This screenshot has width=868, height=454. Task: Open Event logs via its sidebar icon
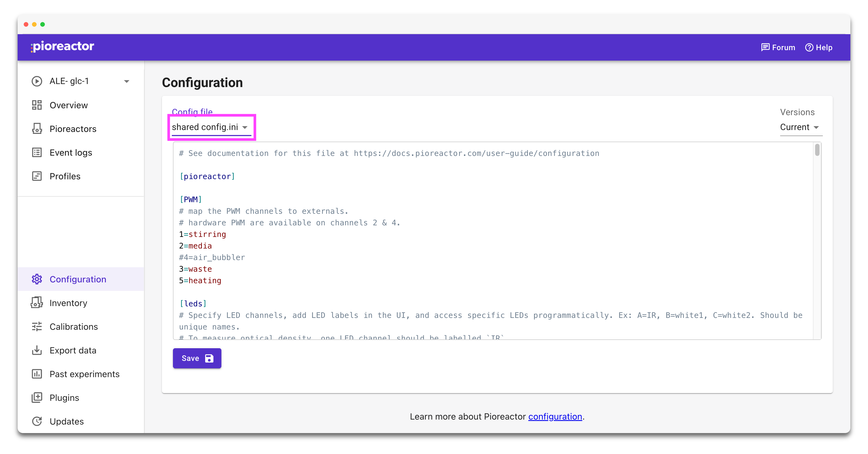[37, 152]
